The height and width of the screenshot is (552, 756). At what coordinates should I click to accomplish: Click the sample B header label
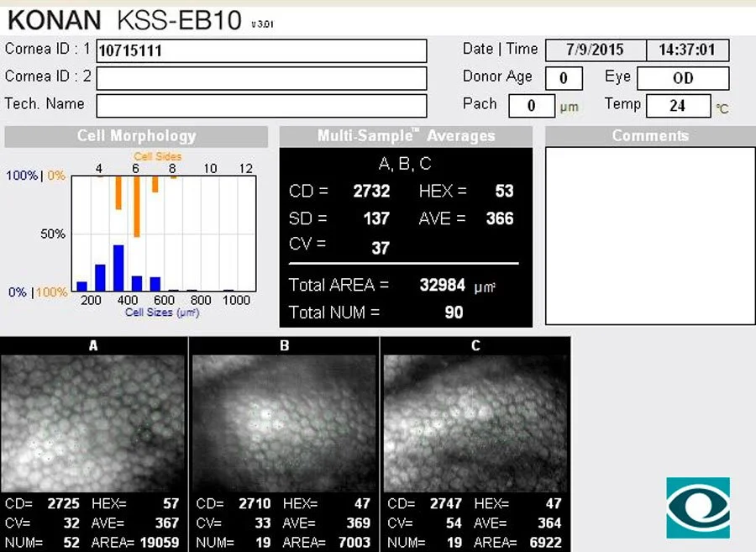284,345
